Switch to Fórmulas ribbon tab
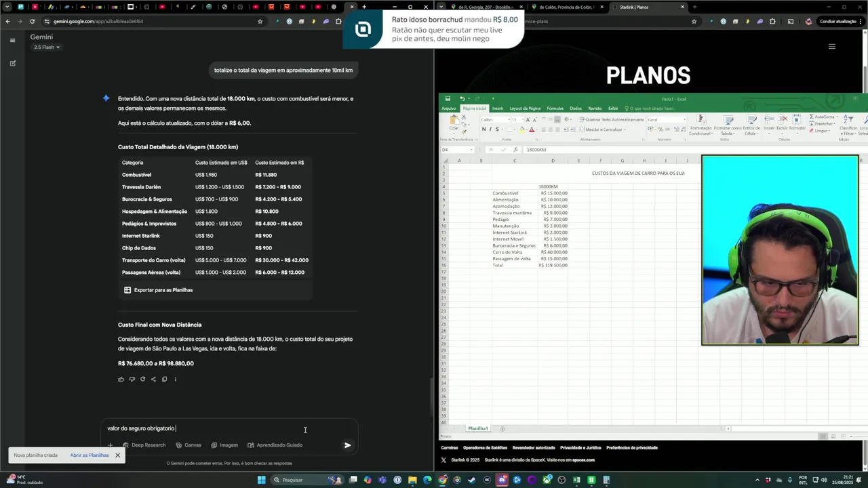This screenshot has width=868, height=488. [x=555, y=108]
